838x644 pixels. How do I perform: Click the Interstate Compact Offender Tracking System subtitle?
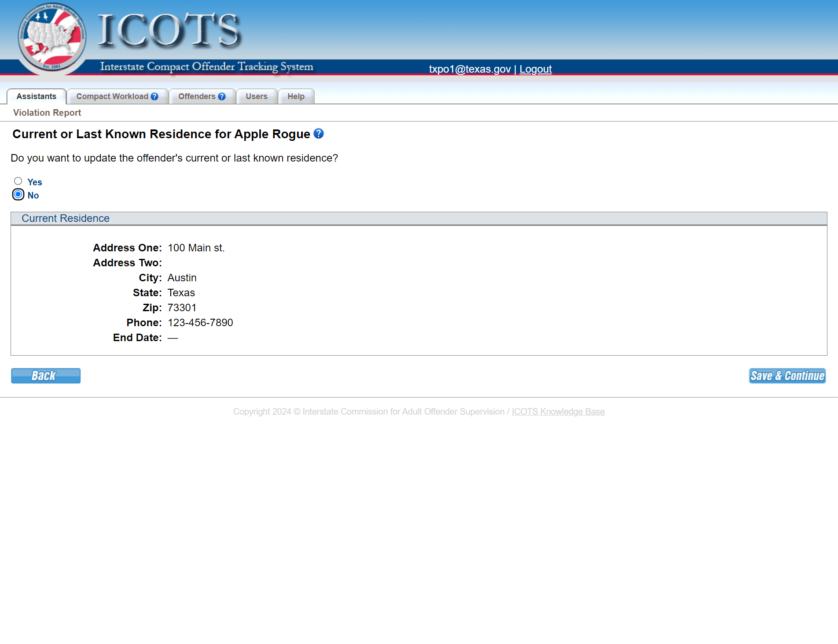coord(207,66)
